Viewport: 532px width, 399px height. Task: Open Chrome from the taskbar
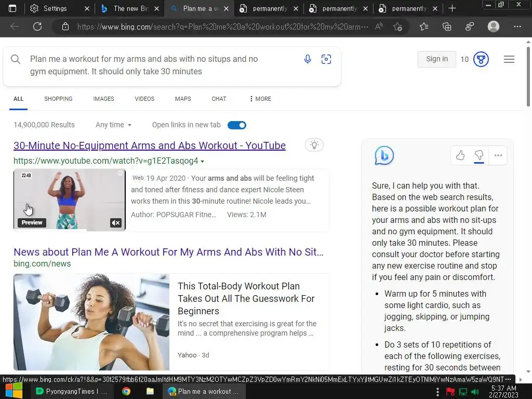coord(126,391)
